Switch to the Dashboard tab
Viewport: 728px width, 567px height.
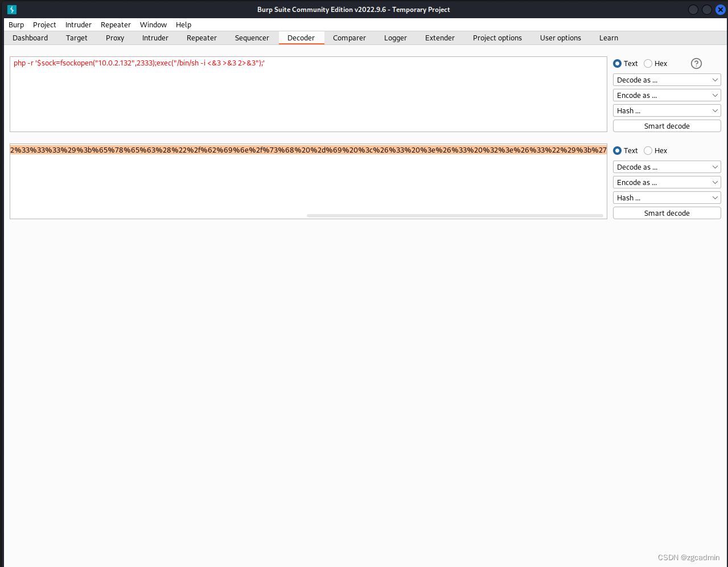click(30, 38)
